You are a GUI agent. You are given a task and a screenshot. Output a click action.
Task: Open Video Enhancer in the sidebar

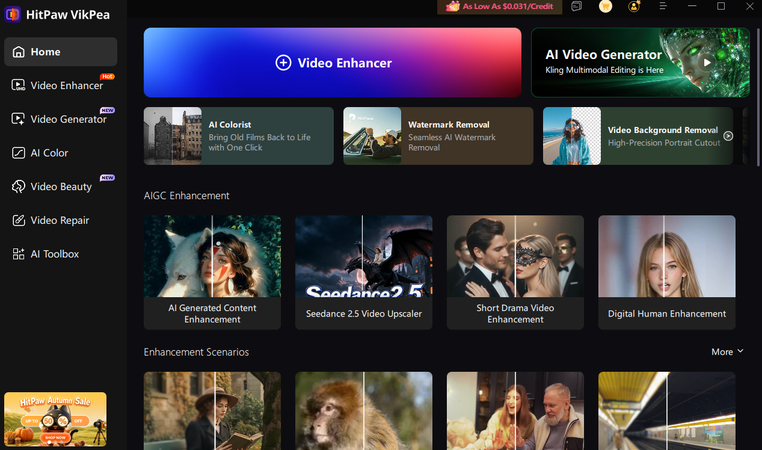point(60,86)
